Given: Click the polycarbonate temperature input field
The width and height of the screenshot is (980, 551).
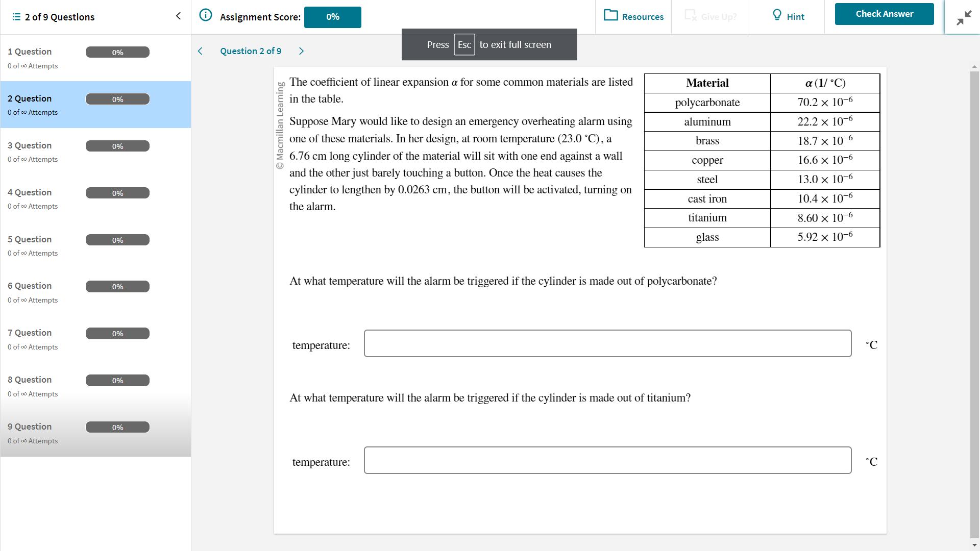Looking at the screenshot, I should click(607, 343).
